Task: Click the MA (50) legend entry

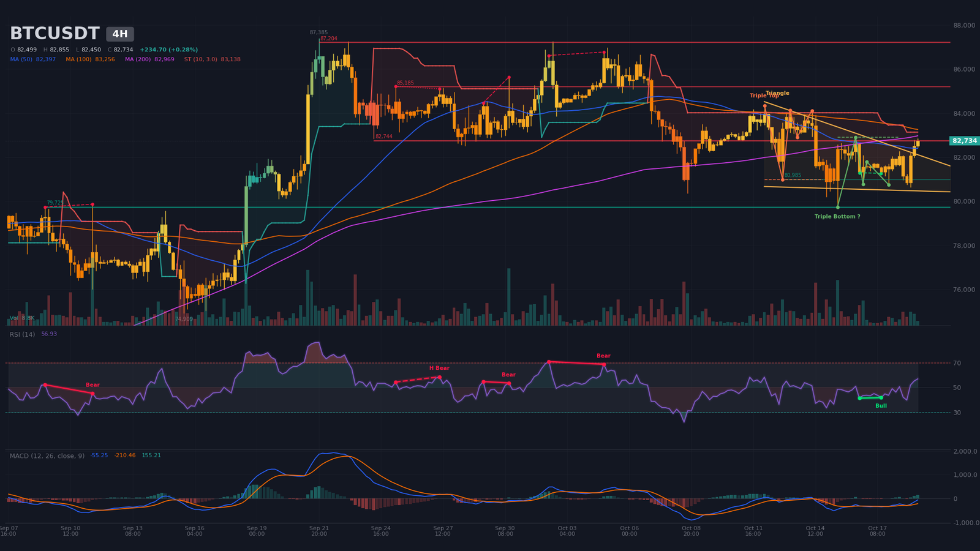Action: pos(33,59)
